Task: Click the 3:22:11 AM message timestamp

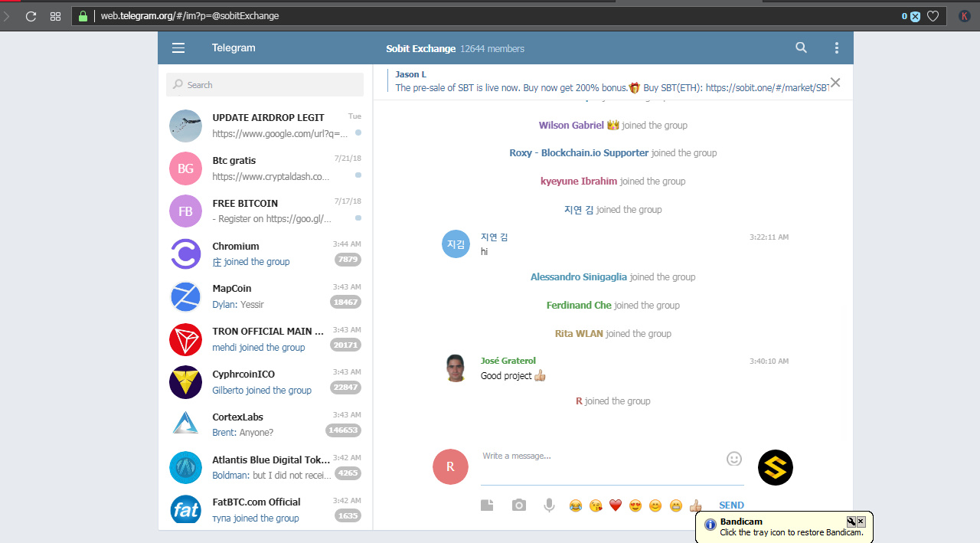Action: tap(769, 237)
